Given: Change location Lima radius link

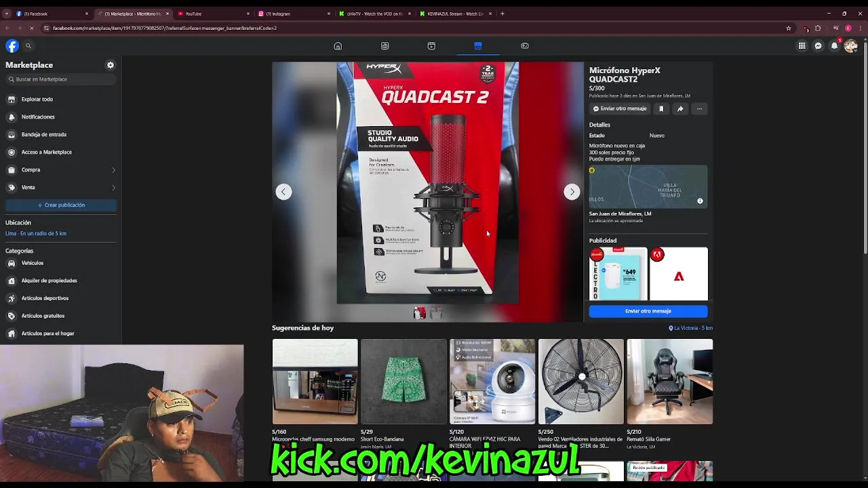Looking at the screenshot, I should 36,233.
